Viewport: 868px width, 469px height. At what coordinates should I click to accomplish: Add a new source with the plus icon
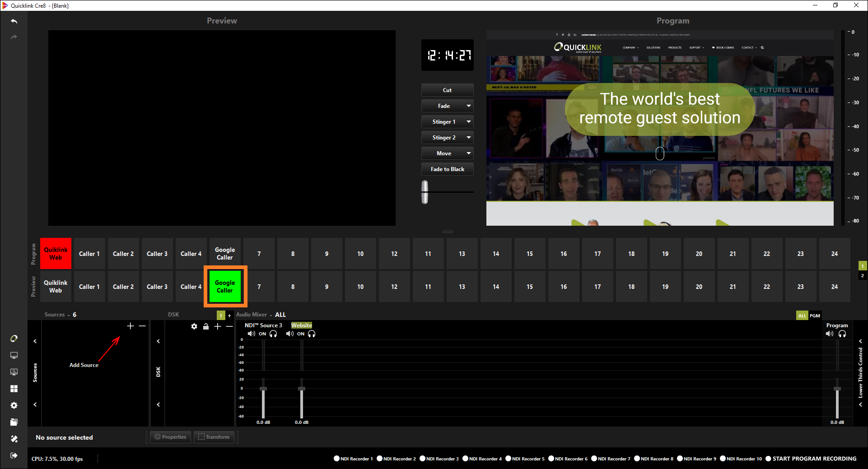(x=131, y=326)
